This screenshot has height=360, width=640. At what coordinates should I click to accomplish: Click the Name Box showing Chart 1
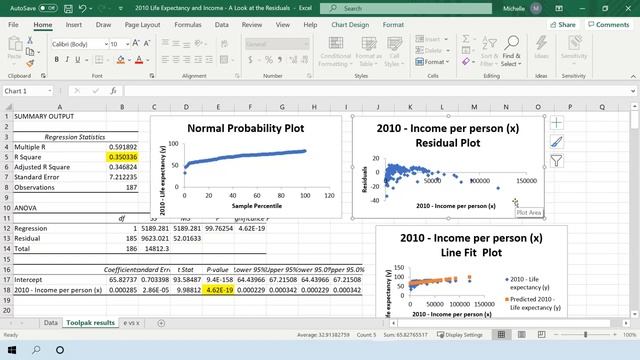(x=28, y=91)
